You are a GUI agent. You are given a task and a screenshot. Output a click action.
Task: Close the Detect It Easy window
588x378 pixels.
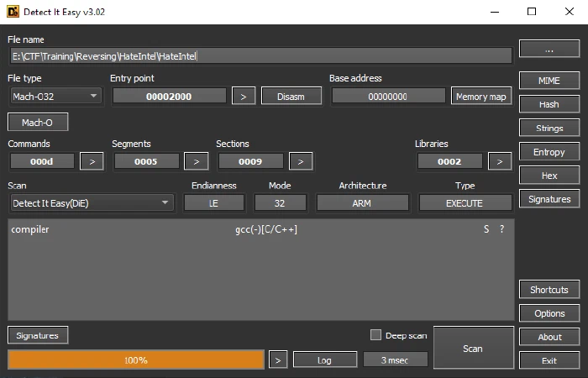[x=570, y=12]
